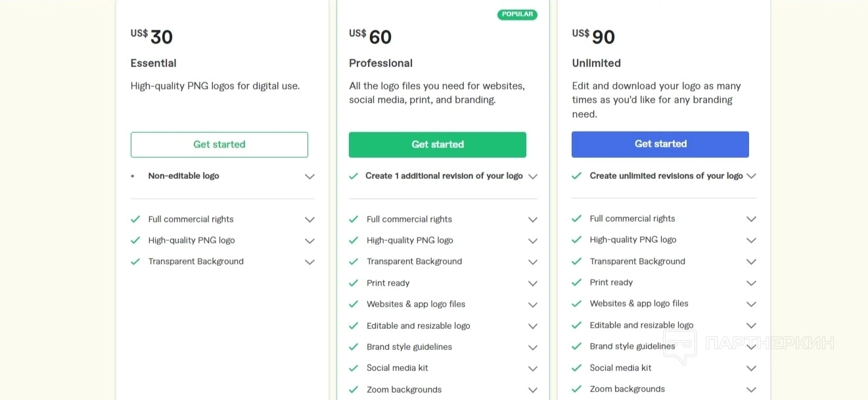Image resolution: width=868 pixels, height=400 pixels.
Task: Click the blue Unlimited Get started button
Action: click(660, 144)
